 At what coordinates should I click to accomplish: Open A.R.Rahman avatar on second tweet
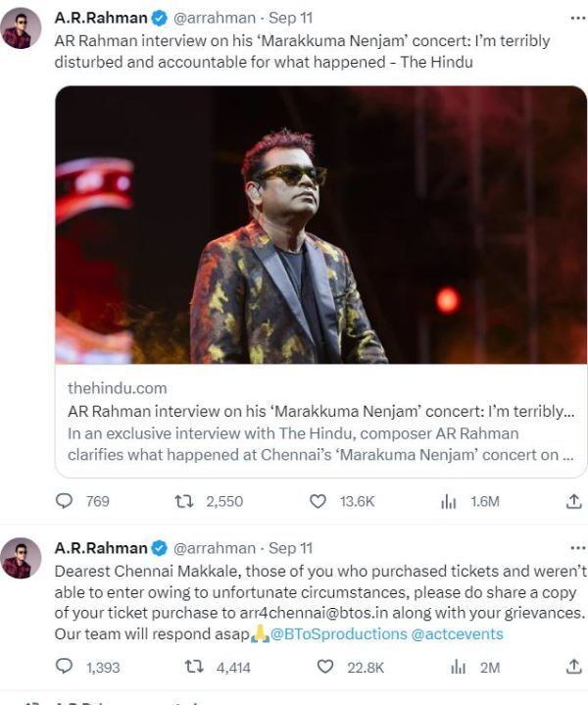point(21,558)
